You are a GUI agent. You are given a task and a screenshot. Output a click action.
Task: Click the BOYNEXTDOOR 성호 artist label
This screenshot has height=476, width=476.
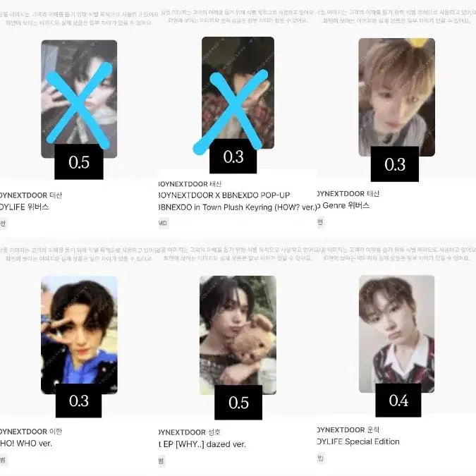190,432
